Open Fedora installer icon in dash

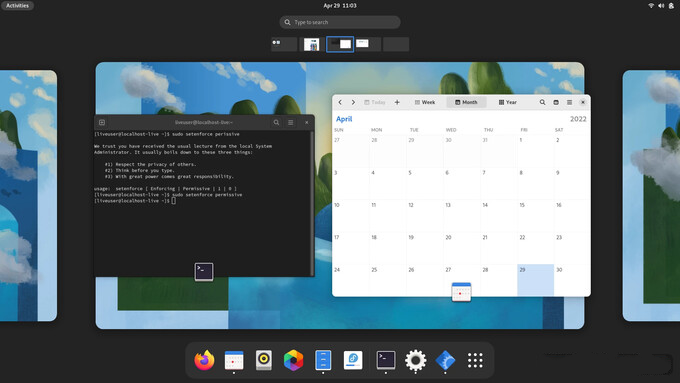pyautogui.click(x=353, y=360)
